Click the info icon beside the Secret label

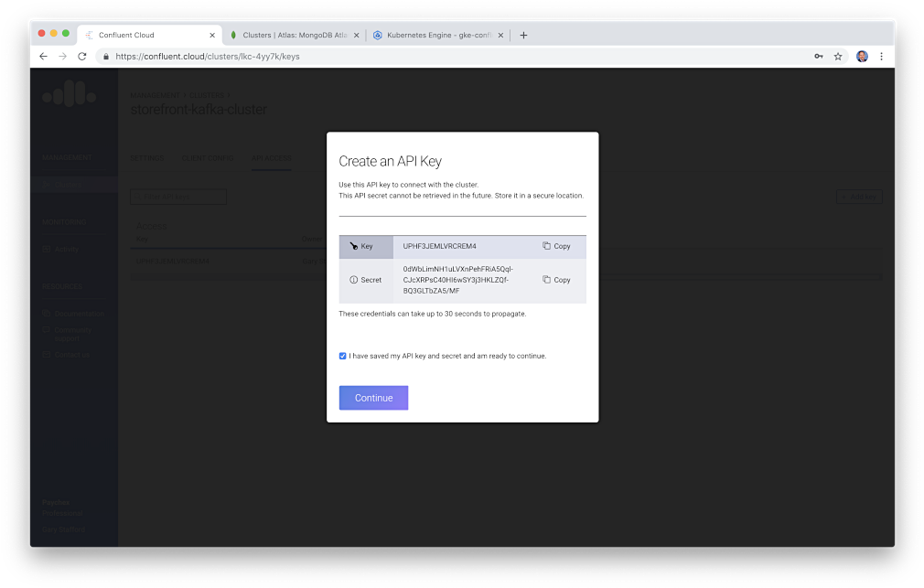(x=353, y=280)
